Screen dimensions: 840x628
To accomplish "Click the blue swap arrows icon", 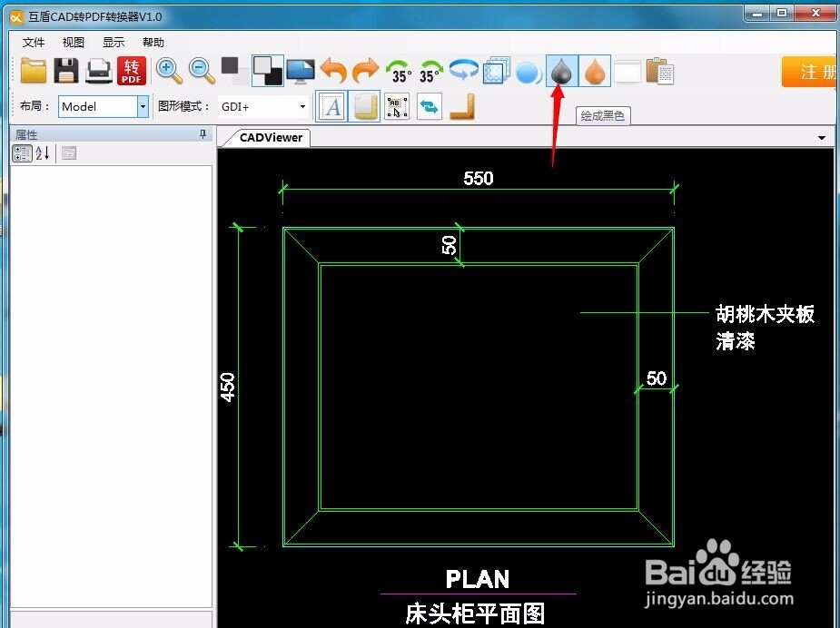I will [x=430, y=106].
